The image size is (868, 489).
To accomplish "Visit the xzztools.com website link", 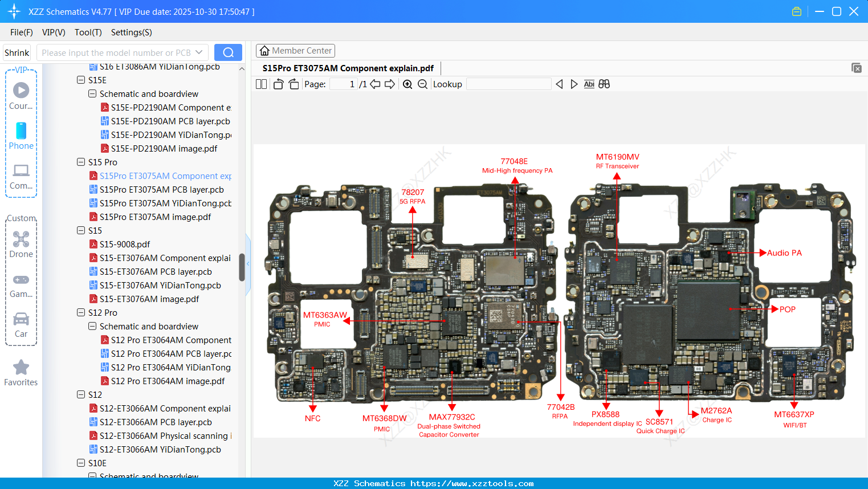I will [x=434, y=483].
